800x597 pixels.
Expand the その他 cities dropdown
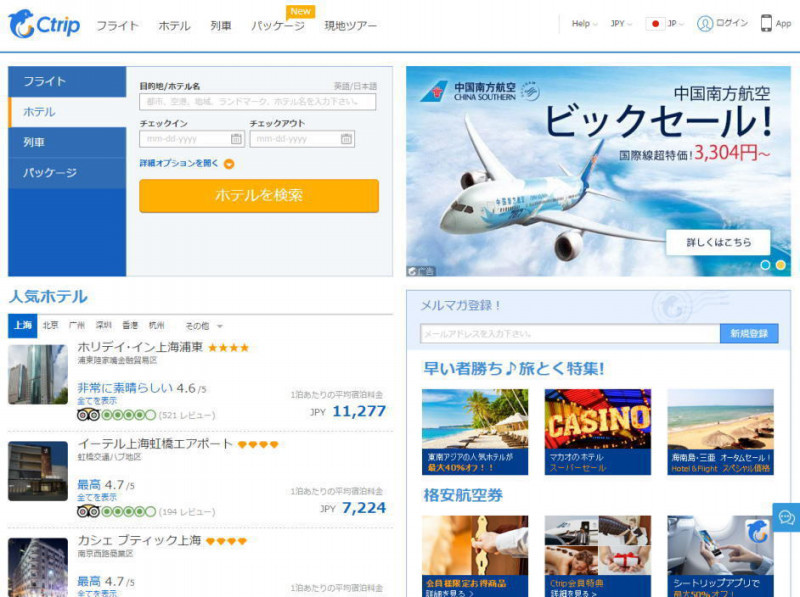204,326
